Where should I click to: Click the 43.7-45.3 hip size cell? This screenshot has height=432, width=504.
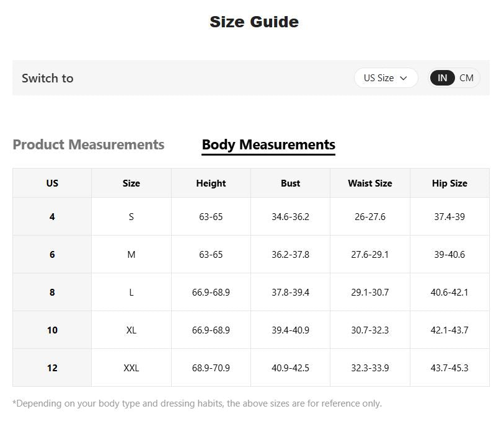point(449,368)
